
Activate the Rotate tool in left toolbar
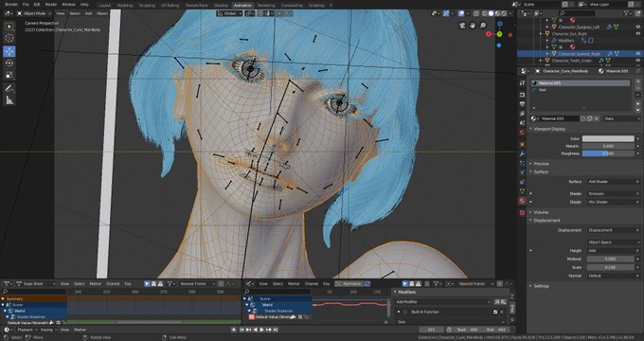point(9,63)
